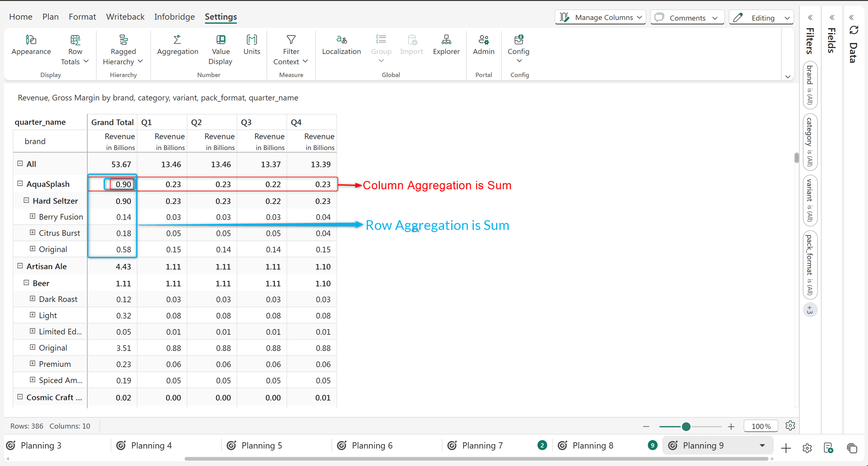Open the Units settings

252,45
